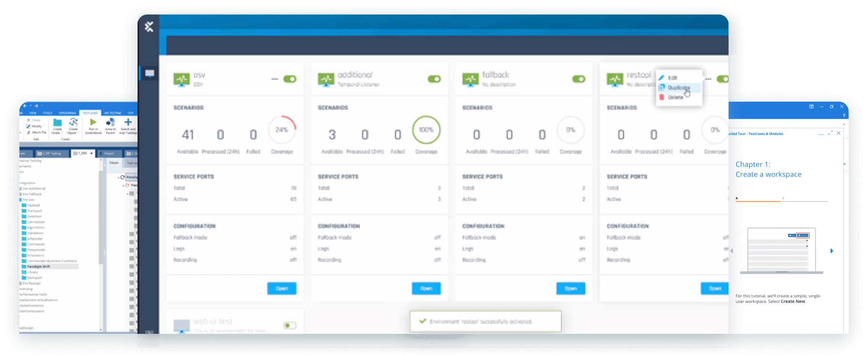This screenshot has width=868, height=358.
Task: Open the Modify dropdown in the ribbon
Action: pos(36,126)
